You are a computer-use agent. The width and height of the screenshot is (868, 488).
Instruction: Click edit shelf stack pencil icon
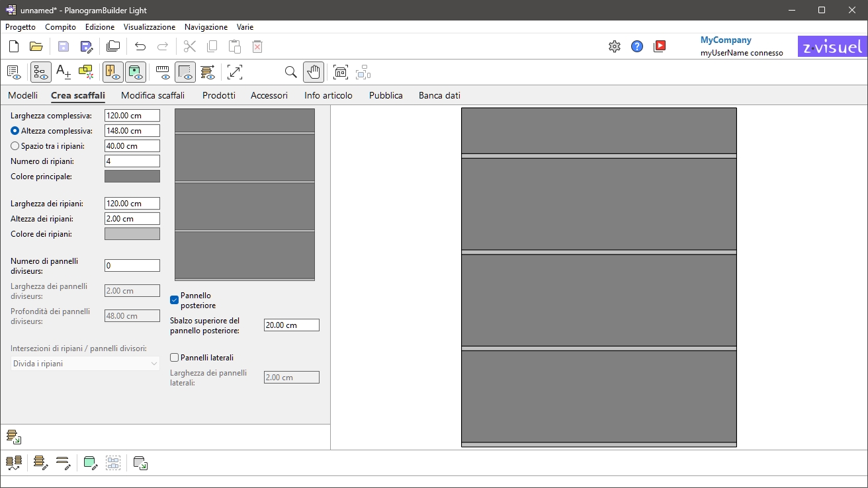click(x=41, y=463)
